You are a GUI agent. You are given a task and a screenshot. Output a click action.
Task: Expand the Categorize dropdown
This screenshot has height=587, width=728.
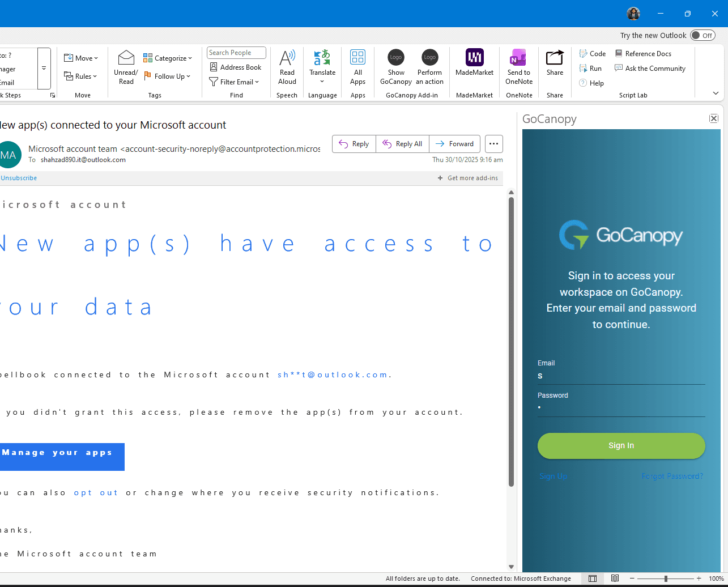tap(168, 58)
